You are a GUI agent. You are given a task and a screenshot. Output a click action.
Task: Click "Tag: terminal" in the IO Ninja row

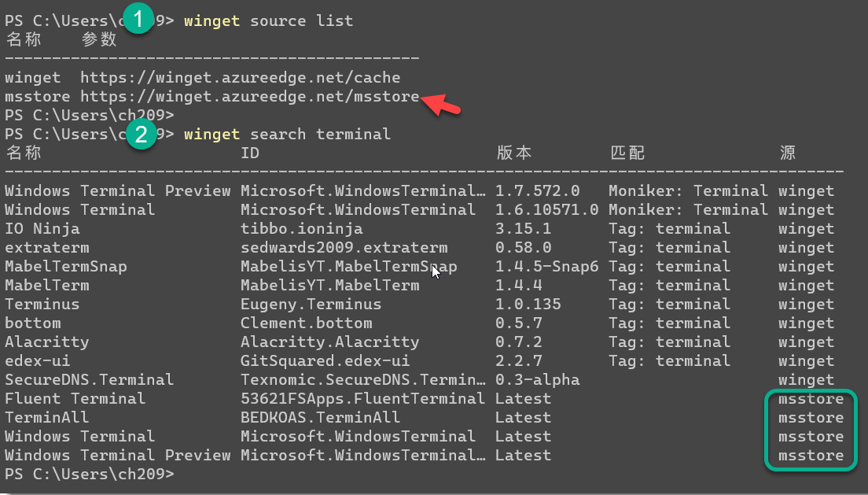click(x=669, y=229)
